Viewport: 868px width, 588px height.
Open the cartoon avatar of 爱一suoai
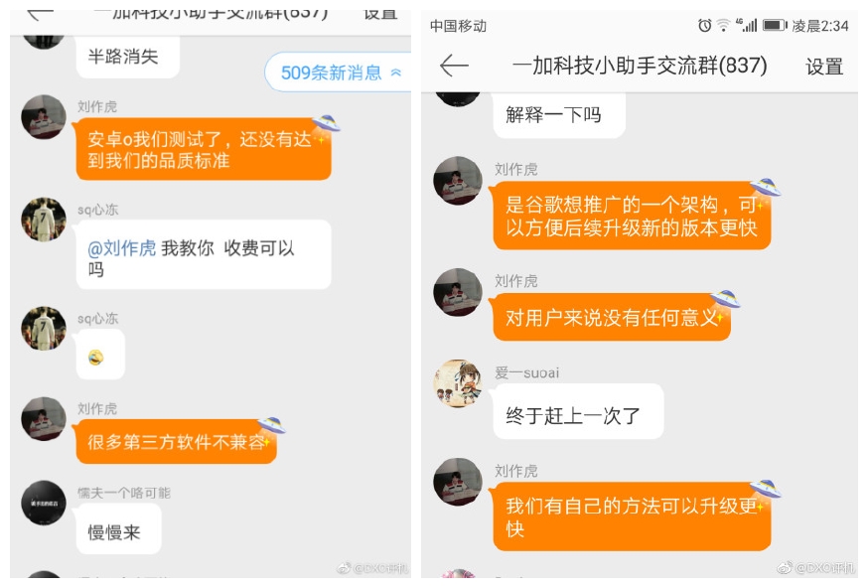pyautogui.click(x=457, y=382)
